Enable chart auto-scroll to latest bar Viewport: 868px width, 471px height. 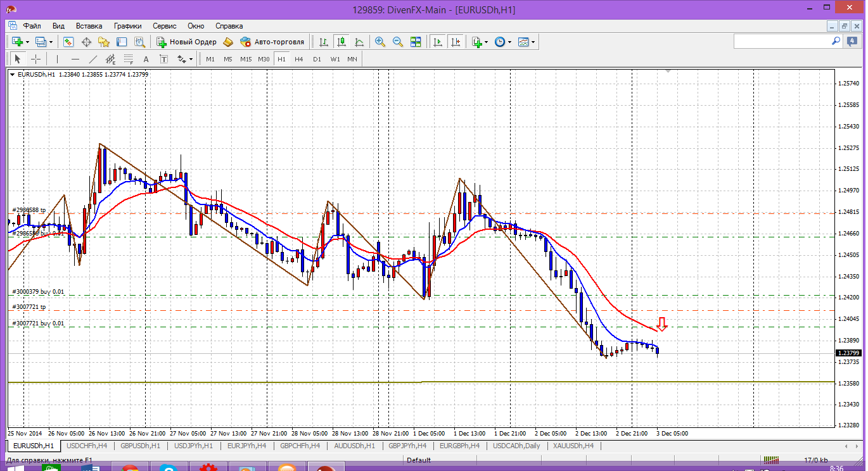point(437,42)
